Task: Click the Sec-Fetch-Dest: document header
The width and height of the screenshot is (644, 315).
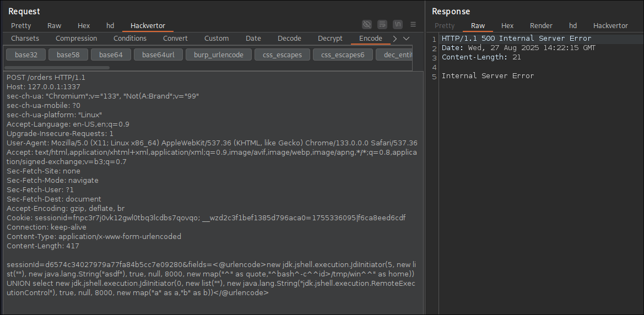Action: click(54, 199)
